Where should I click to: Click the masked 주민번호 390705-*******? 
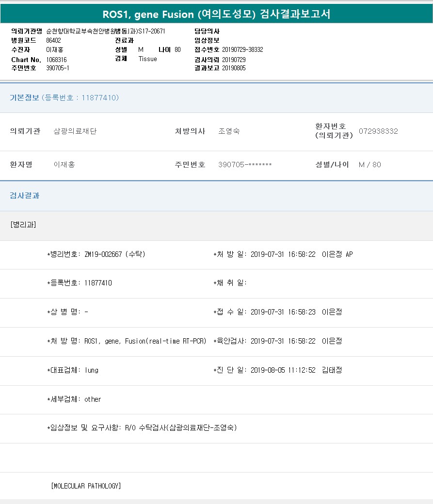pyautogui.click(x=245, y=165)
